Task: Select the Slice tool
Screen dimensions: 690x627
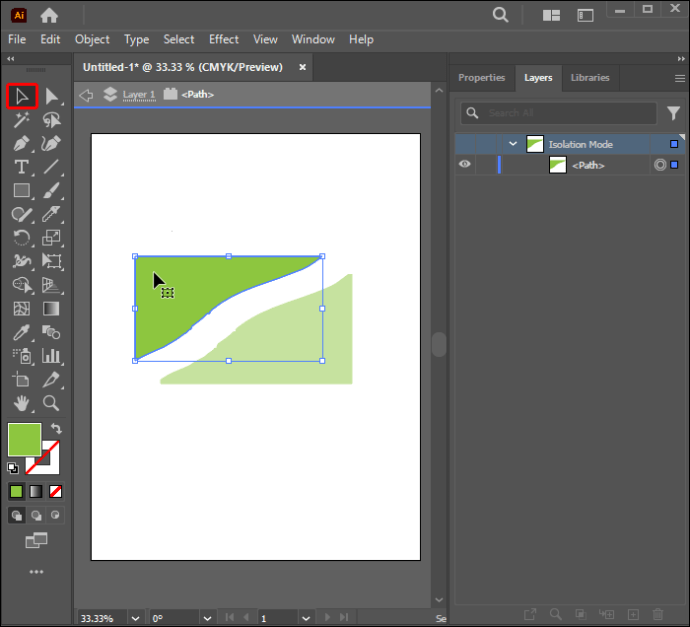Action: pos(52,380)
